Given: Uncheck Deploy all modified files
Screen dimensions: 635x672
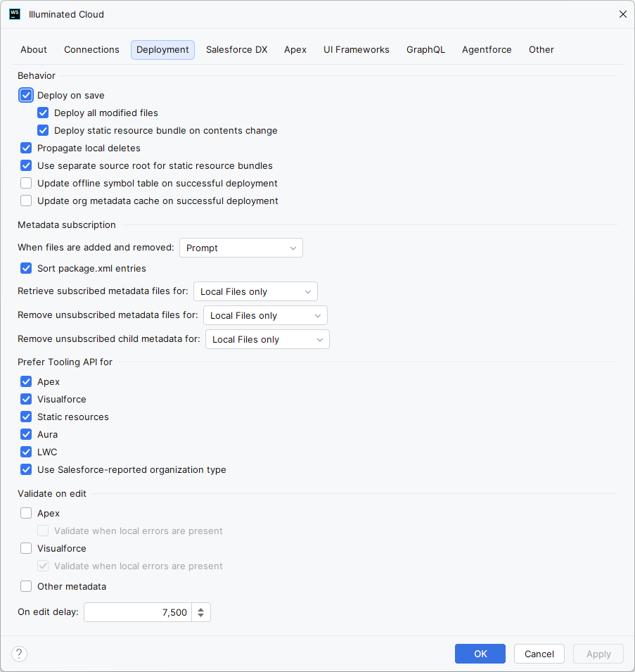Looking at the screenshot, I should click(43, 113).
